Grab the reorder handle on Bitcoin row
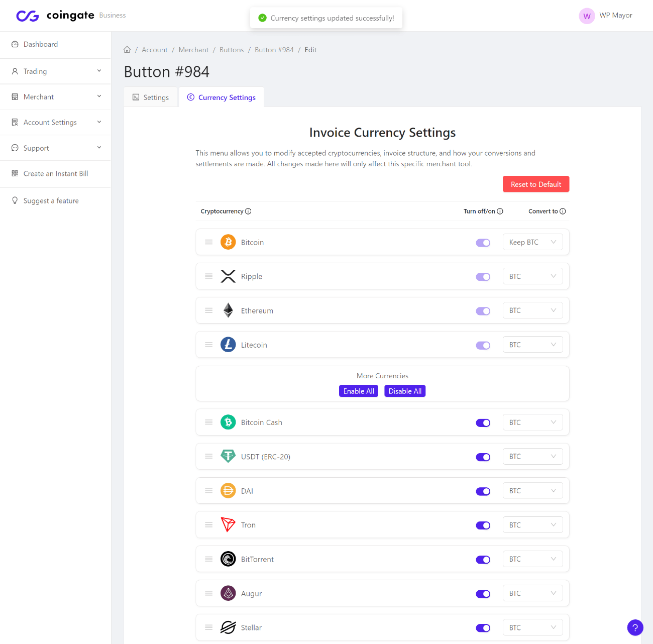653x644 pixels. point(208,242)
